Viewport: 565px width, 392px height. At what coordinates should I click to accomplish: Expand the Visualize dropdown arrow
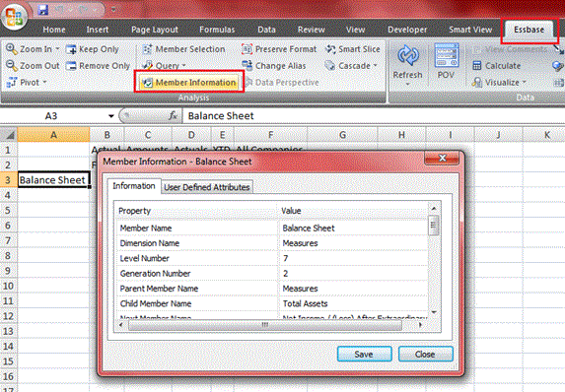525,83
